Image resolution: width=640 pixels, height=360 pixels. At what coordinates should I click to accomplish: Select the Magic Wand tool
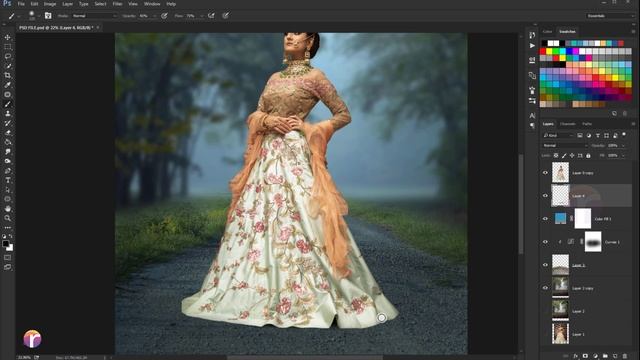[7, 66]
